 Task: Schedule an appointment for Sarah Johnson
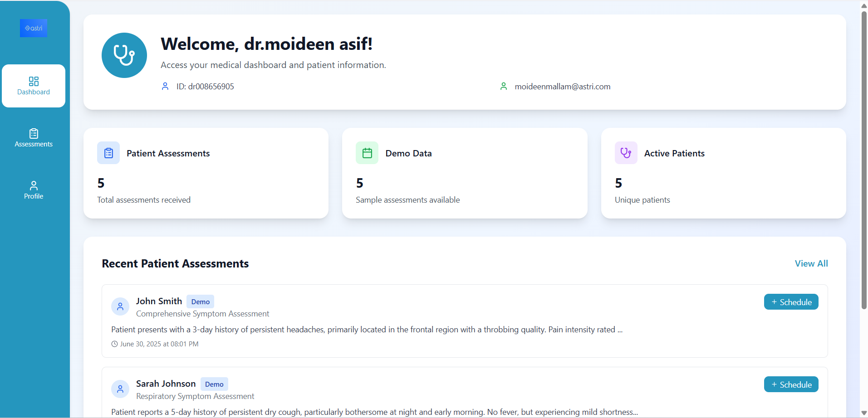coord(791,384)
